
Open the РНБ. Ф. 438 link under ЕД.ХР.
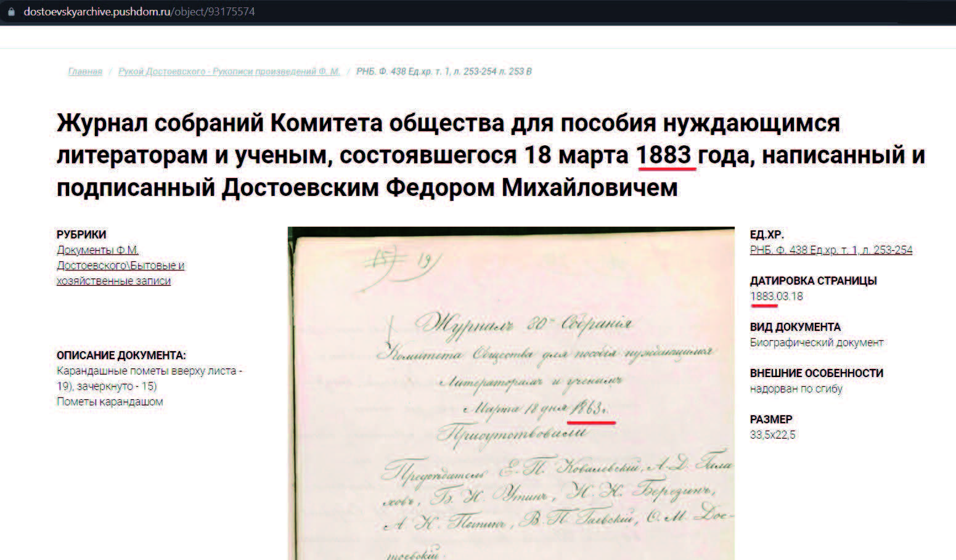830,250
